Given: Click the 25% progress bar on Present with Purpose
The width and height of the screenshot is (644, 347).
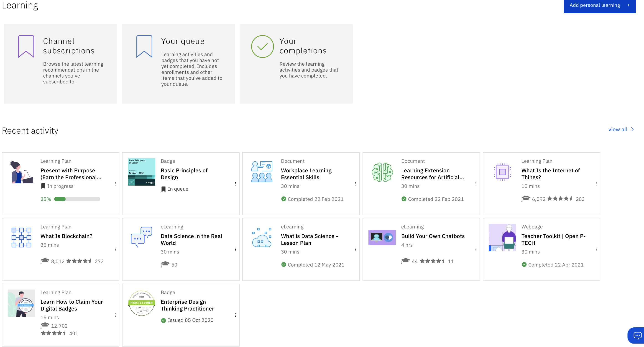Looking at the screenshot, I should [x=77, y=199].
